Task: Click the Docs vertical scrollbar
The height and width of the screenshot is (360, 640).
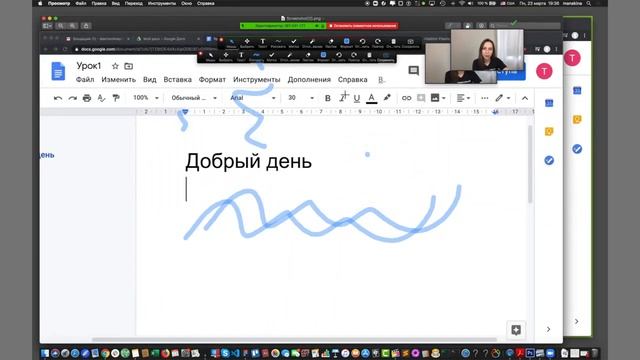Action: tap(530, 164)
